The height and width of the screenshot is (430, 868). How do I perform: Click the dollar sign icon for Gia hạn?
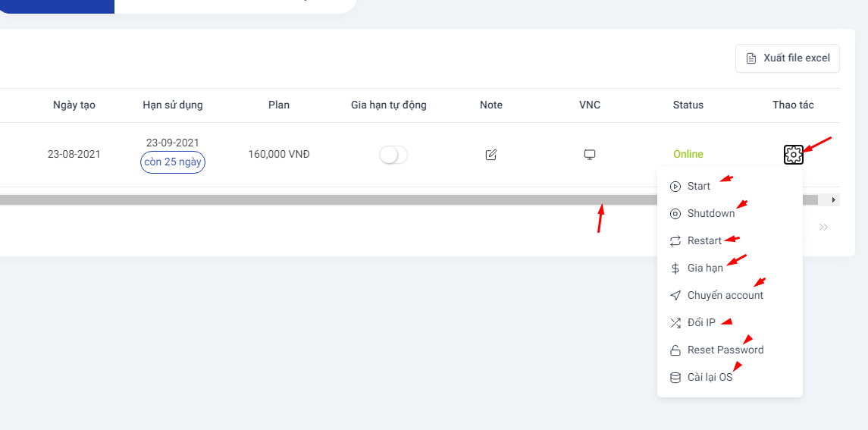tap(675, 268)
